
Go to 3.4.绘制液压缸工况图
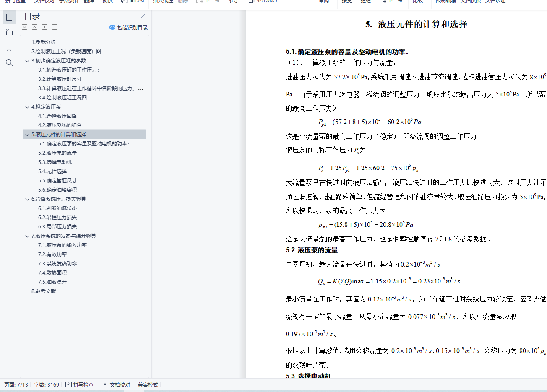tap(63, 98)
